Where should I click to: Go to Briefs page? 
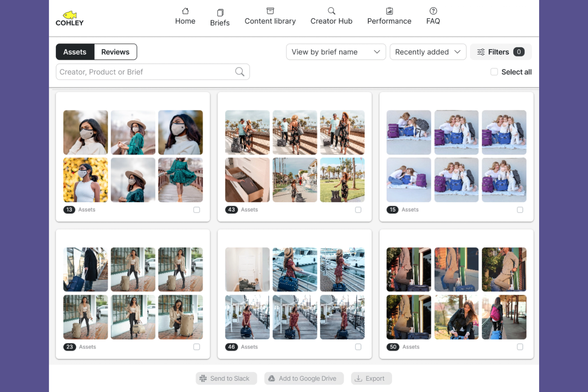tap(220, 18)
